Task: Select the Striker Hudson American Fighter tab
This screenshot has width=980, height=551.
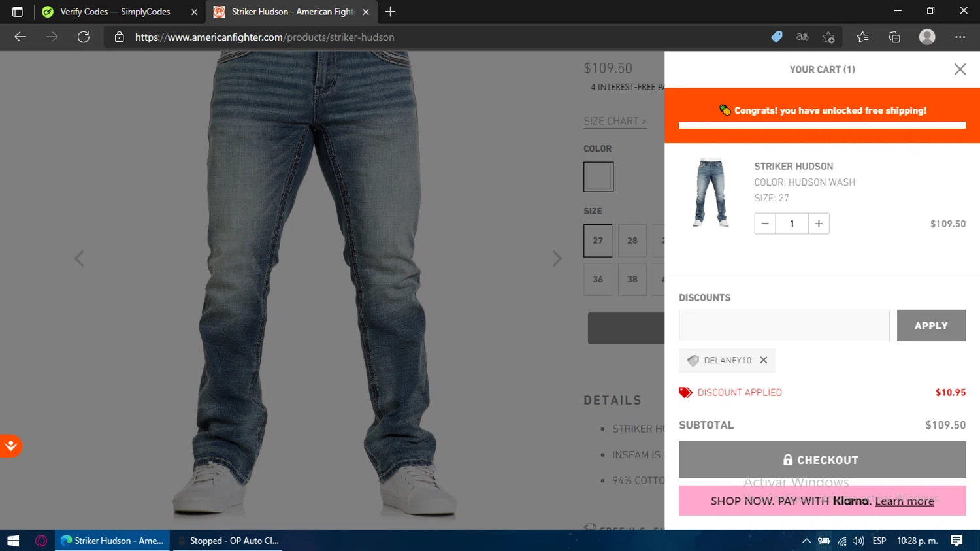Action: point(293,12)
